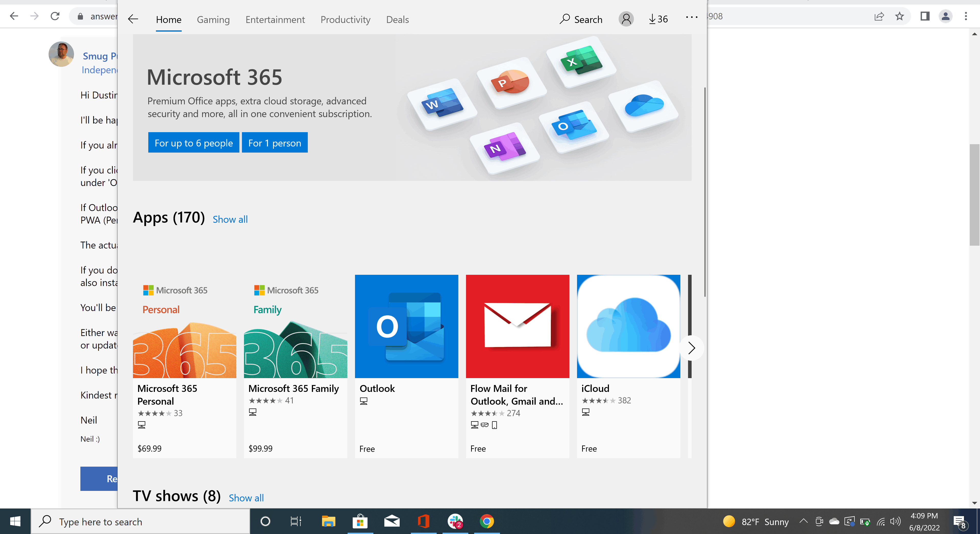Screen dimensions: 980x534
Task: Open the answer author's profile picture
Action: coord(61,54)
